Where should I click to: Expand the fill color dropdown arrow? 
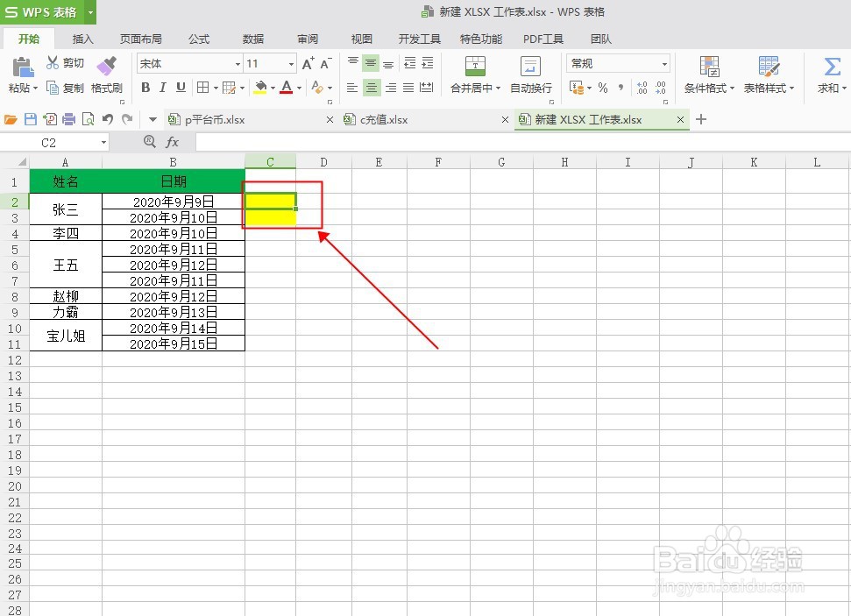pos(273,88)
